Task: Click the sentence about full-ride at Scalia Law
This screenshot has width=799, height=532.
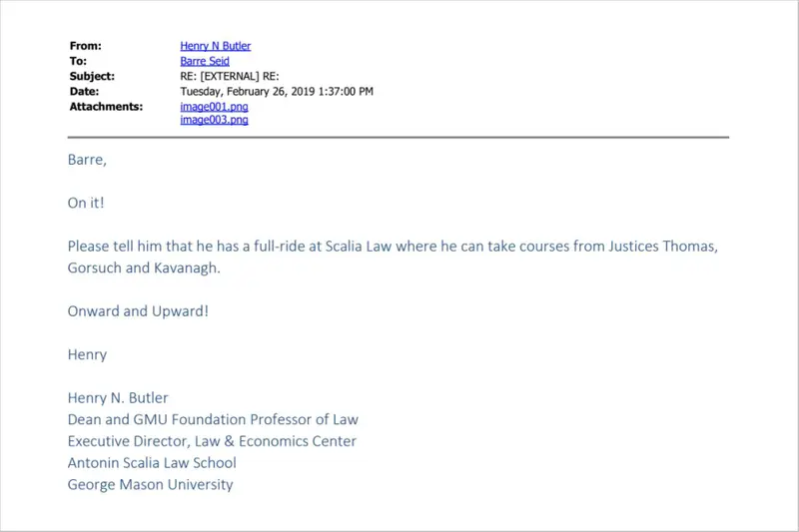Action: pyautogui.click(x=393, y=247)
